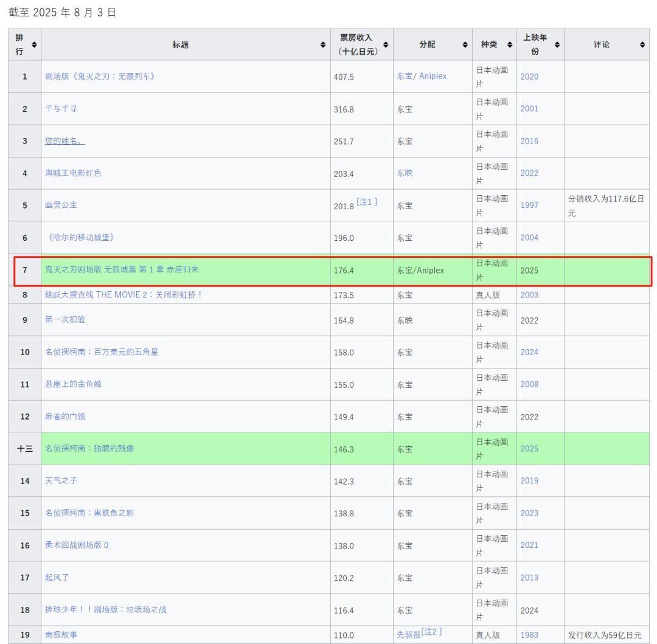
Task: Click sort arrows in 分配 header
Action: click(x=465, y=44)
